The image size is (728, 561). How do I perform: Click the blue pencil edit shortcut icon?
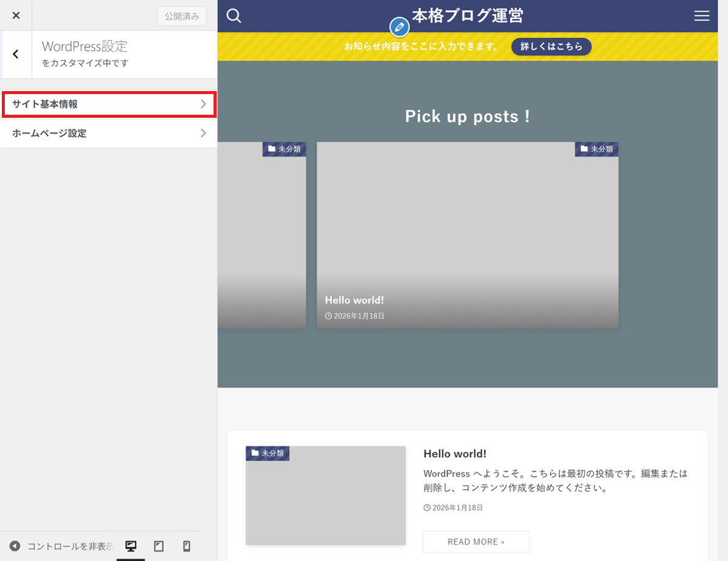[399, 27]
